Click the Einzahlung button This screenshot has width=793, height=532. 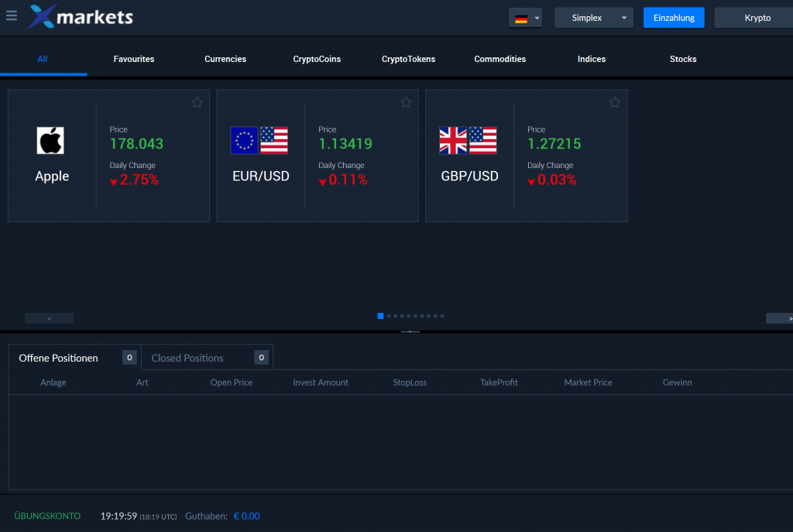pyautogui.click(x=675, y=19)
